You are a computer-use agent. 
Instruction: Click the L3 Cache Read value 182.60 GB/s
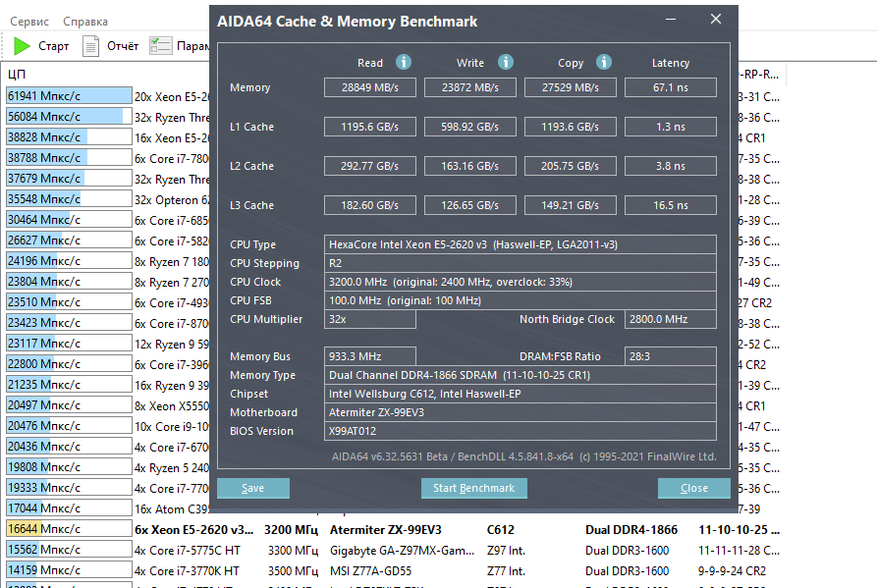369,205
